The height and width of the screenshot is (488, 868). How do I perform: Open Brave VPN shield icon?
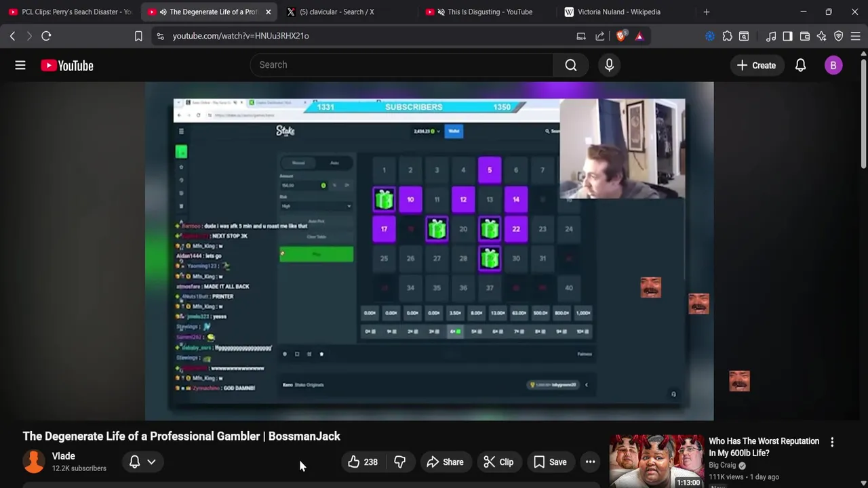point(838,36)
